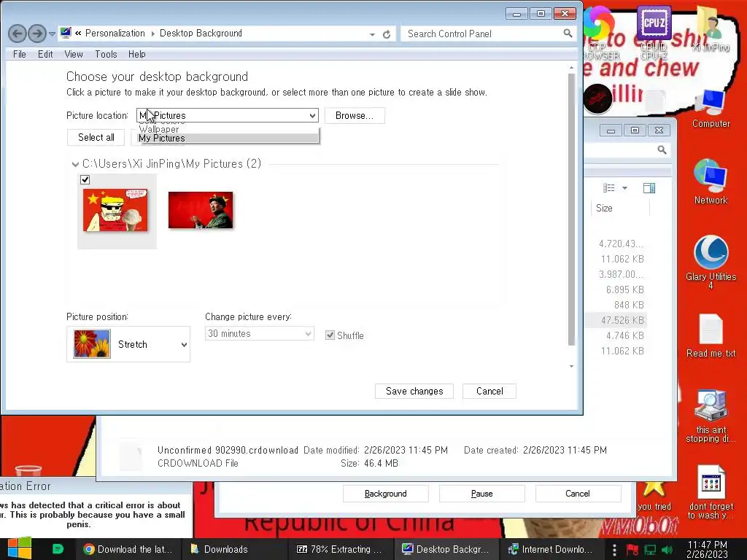Choose My Pictures in the location list
Image resolution: width=747 pixels, height=560 pixels.
228,138
